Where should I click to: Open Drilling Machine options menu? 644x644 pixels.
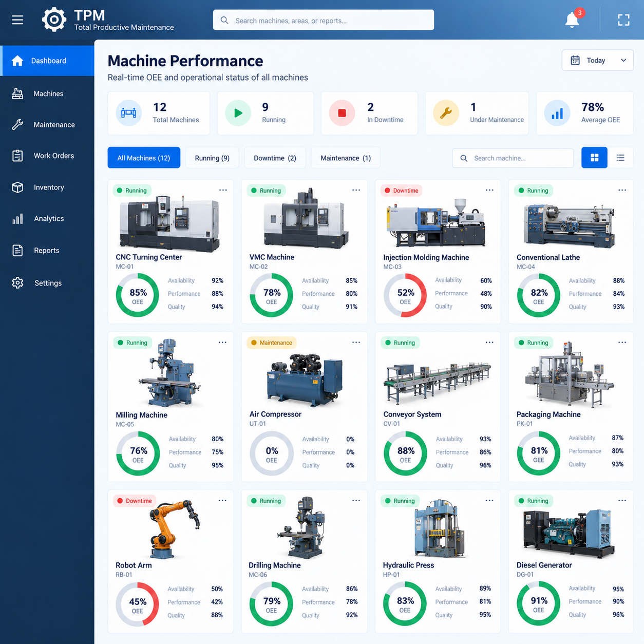pyautogui.click(x=356, y=501)
